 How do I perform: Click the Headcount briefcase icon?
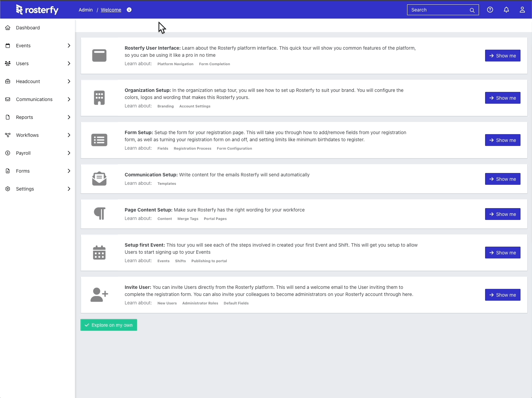[8, 81]
